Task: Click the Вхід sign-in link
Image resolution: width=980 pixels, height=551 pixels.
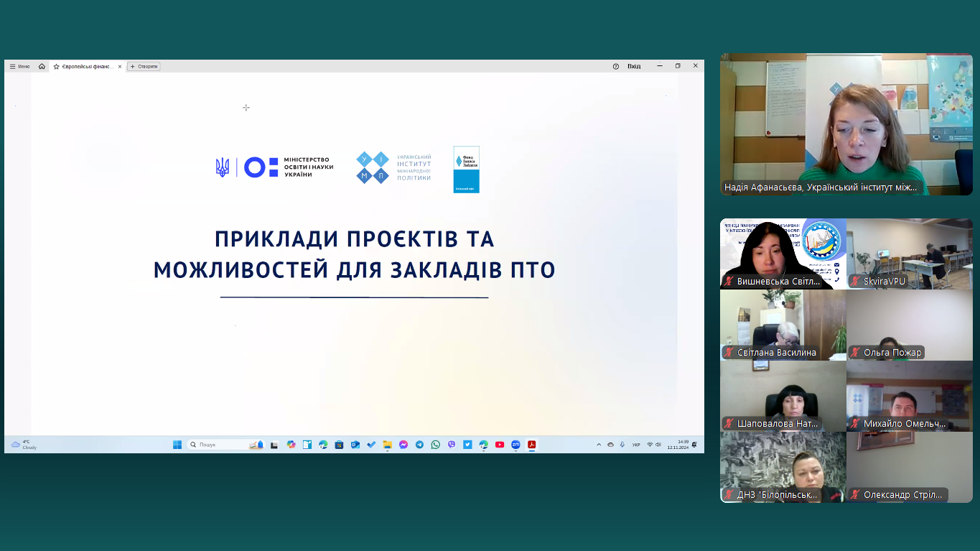Action: (634, 66)
